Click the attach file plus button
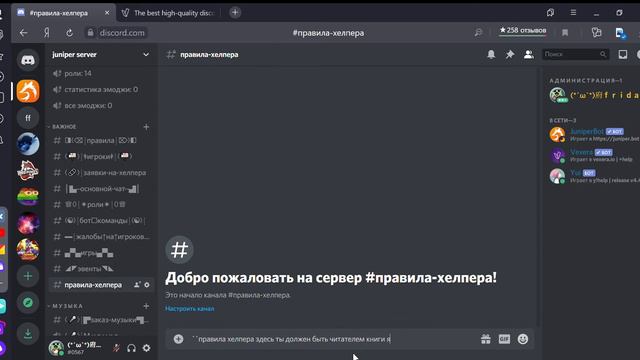The width and height of the screenshot is (640, 360). 178,339
